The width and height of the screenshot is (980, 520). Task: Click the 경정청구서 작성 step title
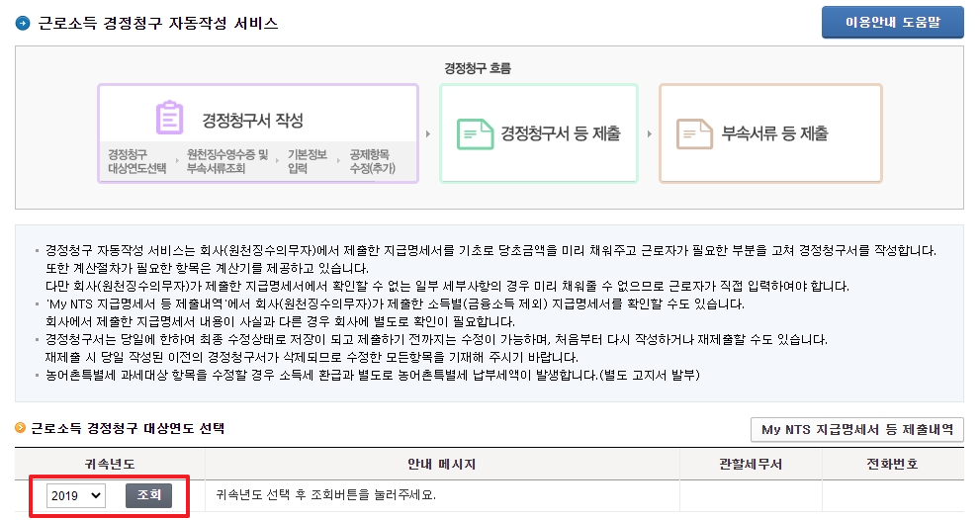click(x=252, y=120)
